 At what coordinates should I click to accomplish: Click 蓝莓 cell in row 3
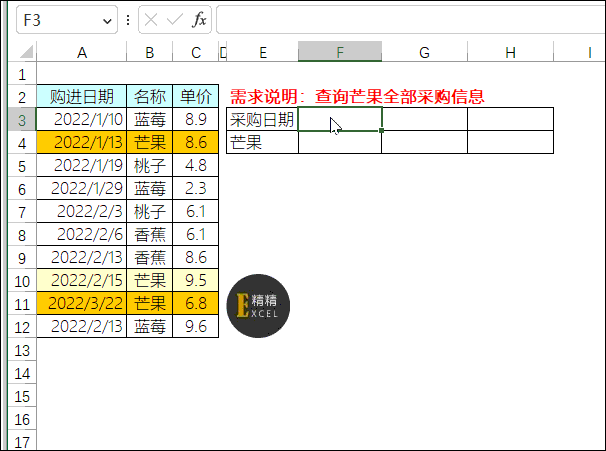pos(150,119)
